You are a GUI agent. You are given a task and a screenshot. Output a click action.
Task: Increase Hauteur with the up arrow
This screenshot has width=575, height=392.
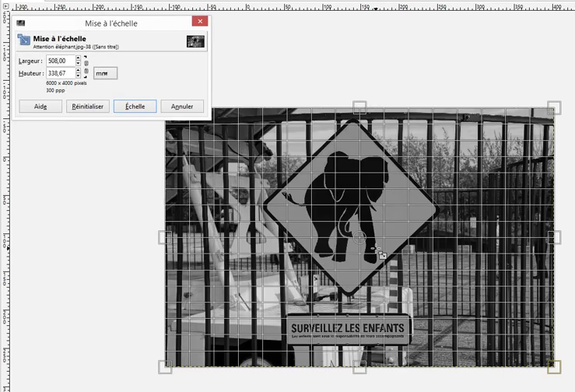click(78, 71)
